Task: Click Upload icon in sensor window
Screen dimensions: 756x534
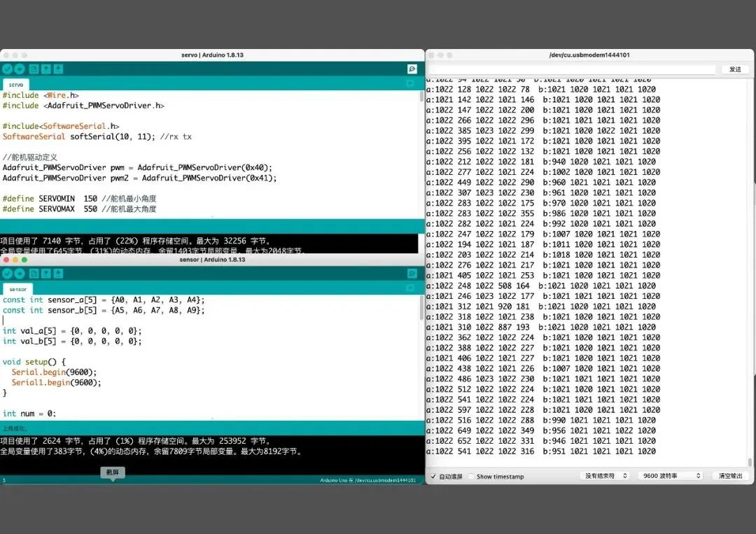Action: [20, 273]
